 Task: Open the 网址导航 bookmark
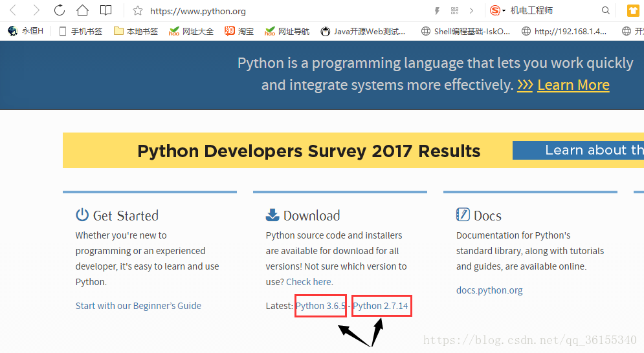click(287, 31)
